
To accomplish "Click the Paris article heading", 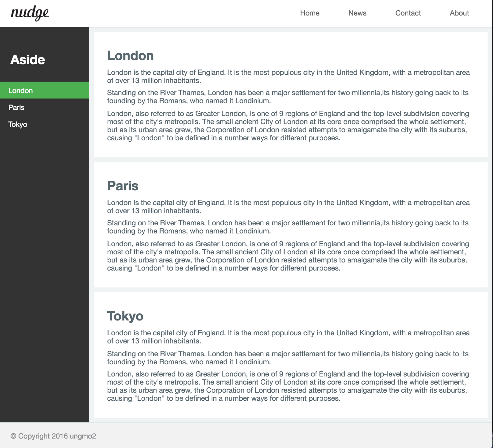I will click(123, 186).
